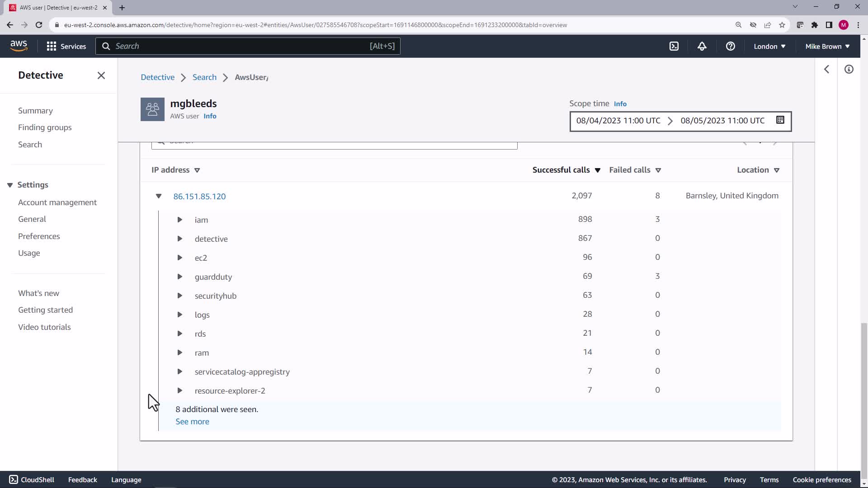
Task: Open the scope time calendar icon
Action: (x=780, y=120)
